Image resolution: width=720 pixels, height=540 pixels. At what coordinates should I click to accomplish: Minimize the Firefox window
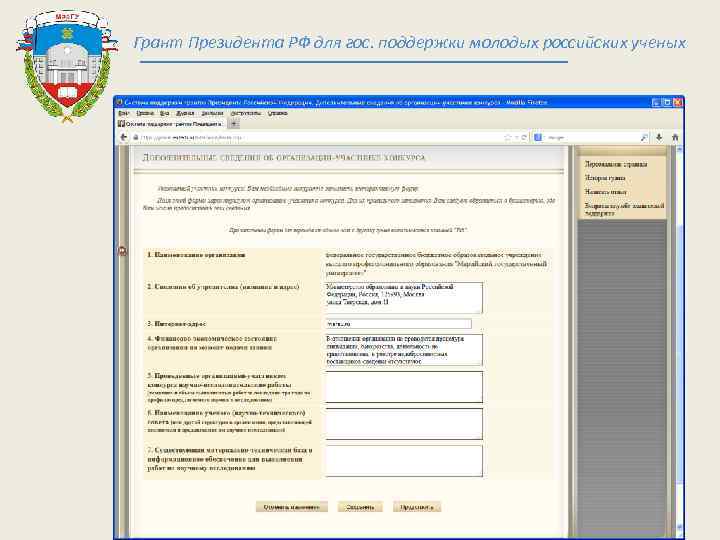656,102
